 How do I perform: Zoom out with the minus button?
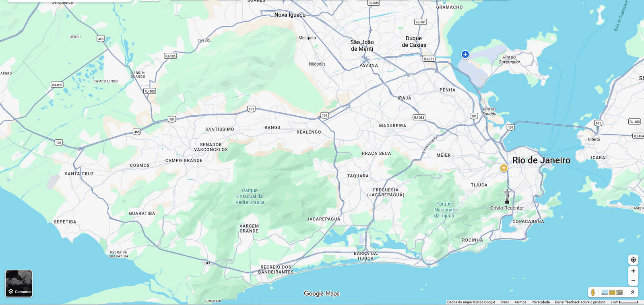633,281
